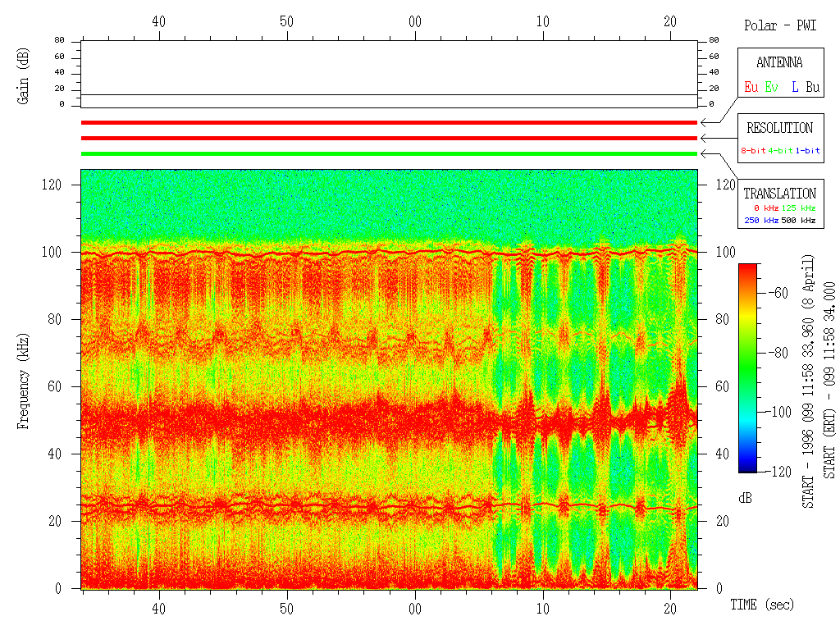Select the blue "250 kHz" translation entry

point(760,221)
